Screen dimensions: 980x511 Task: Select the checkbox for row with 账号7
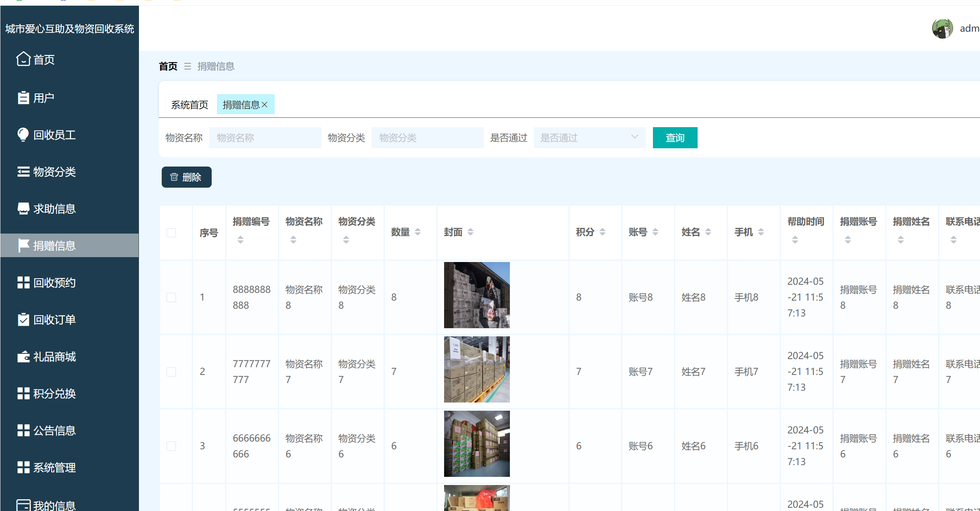[171, 371]
